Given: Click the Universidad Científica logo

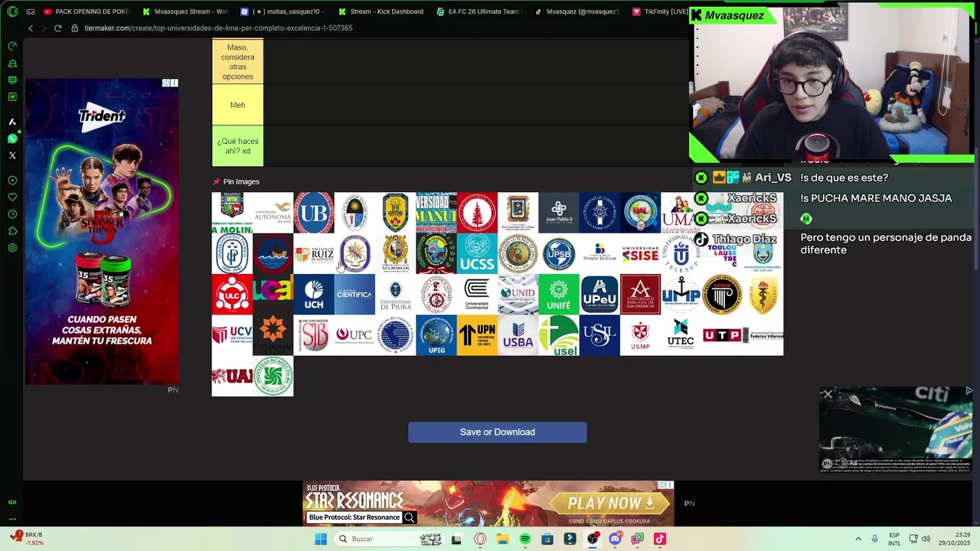Looking at the screenshot, I should point(354,295).
